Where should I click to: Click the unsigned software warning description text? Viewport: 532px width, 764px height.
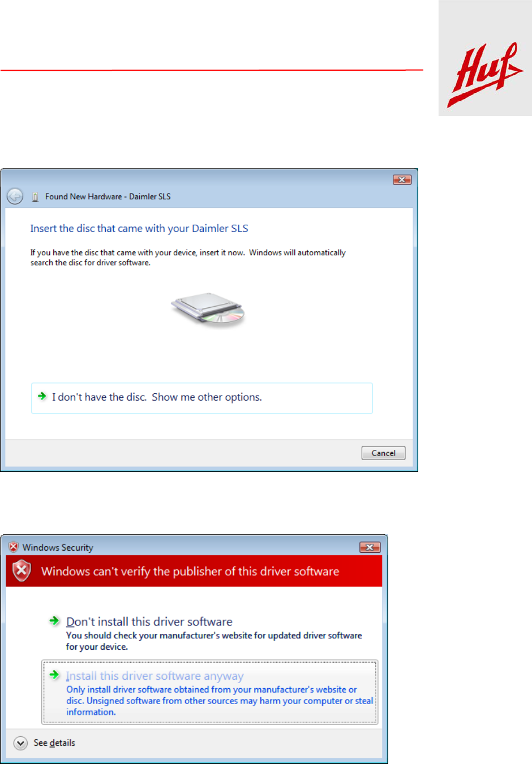coord(220,701)
